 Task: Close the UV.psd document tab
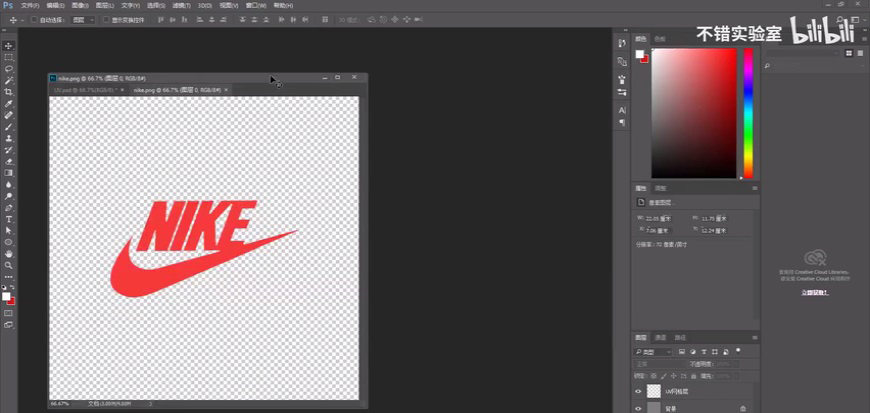tap(122, 90)
